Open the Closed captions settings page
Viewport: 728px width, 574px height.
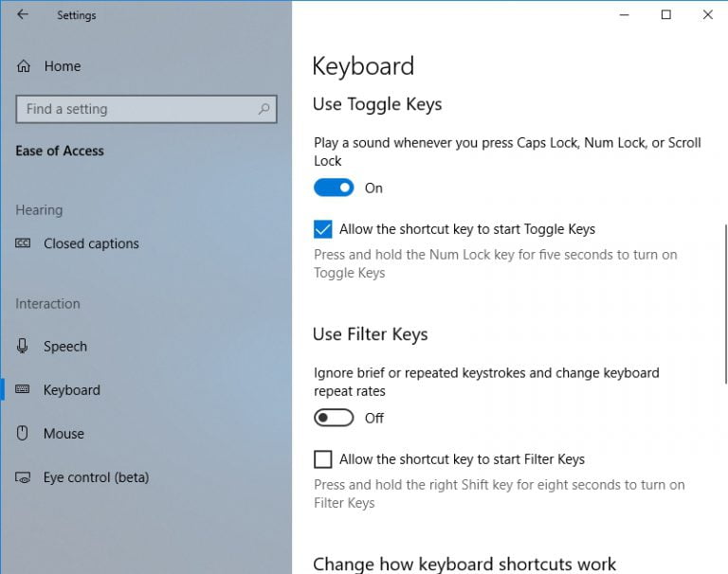coord(91,243)
